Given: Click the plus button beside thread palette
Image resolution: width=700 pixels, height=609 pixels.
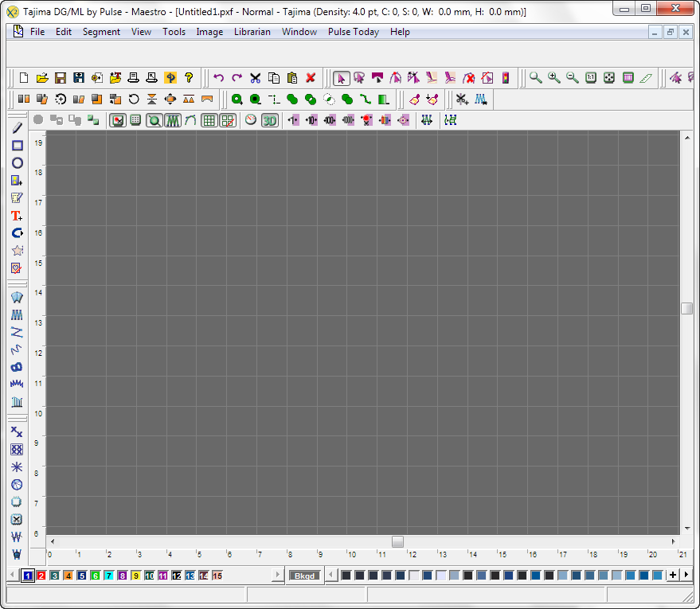Looking at the screenshot, I should (x=672, y=575).
